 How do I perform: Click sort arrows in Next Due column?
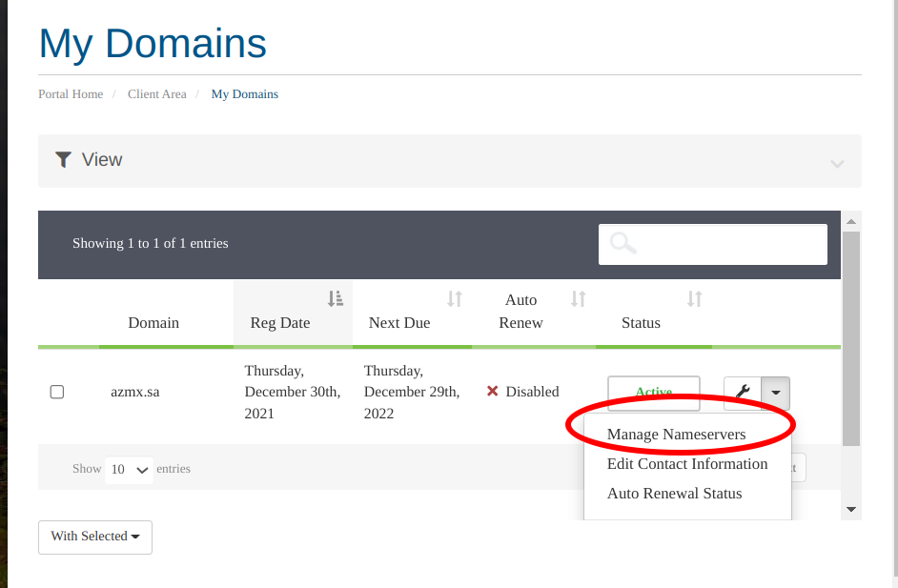455,299
